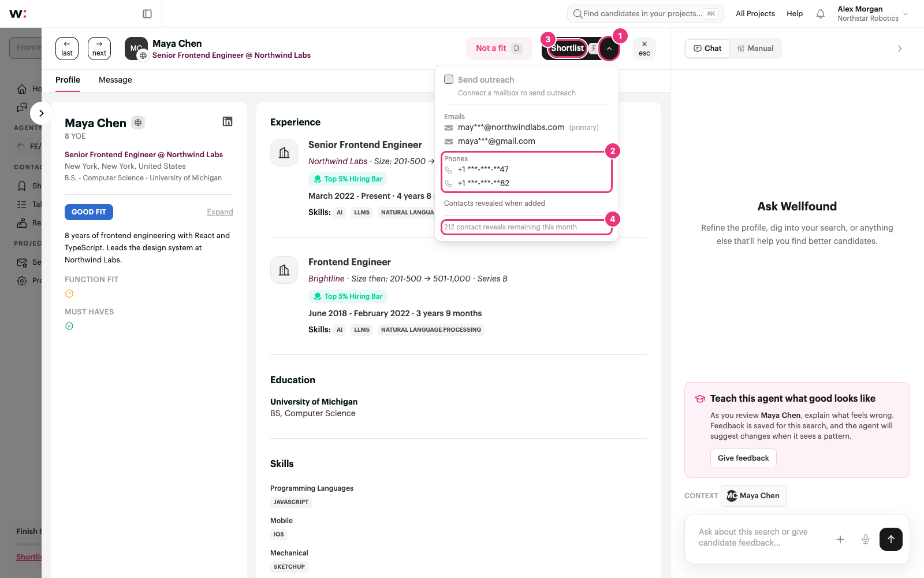Go to the last candidate
The width and height of the screenshot is (924, 578).
point(67,49)
